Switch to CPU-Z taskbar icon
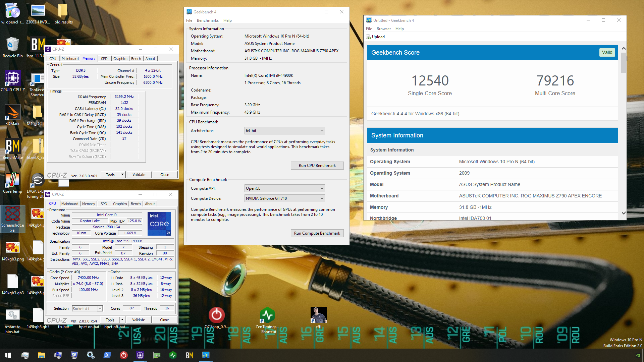644x362 pixels. point(140,355)
